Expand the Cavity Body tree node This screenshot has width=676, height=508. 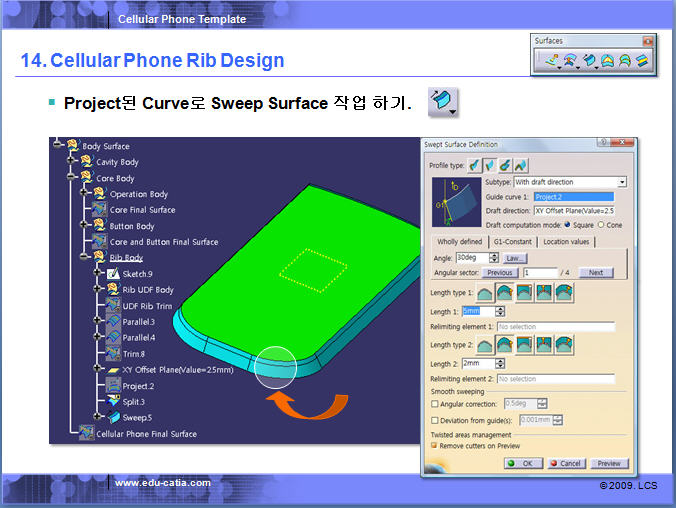[71, 162]
